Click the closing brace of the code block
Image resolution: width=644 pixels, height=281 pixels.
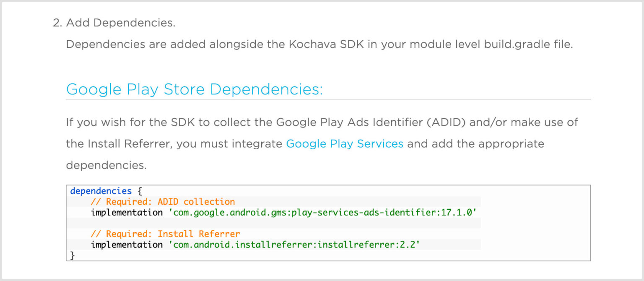click(x=71, y=255)
